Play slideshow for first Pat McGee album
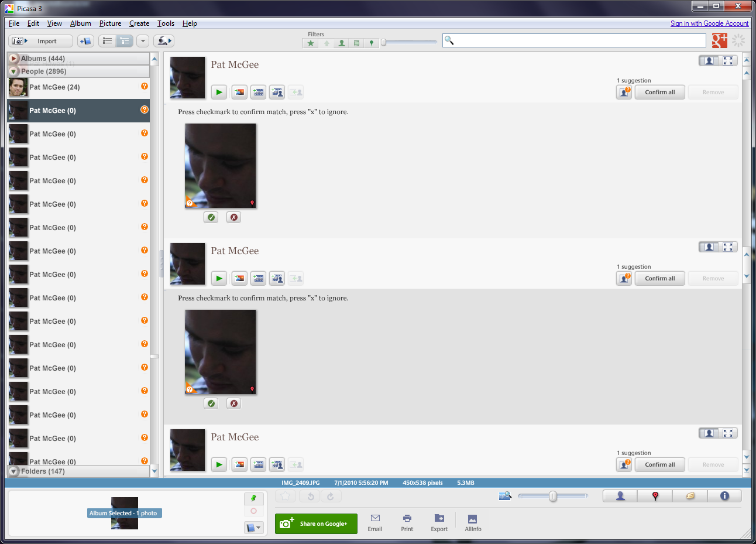 tap(219, 92)
